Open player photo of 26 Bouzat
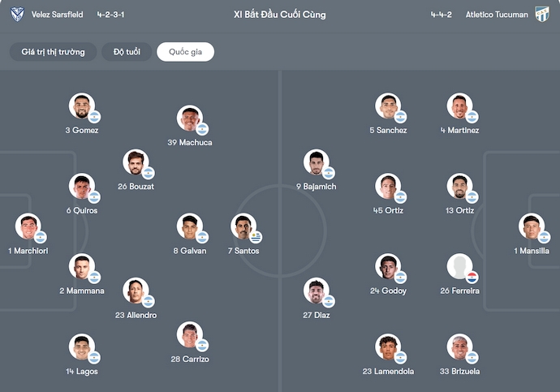 point(135,162)
